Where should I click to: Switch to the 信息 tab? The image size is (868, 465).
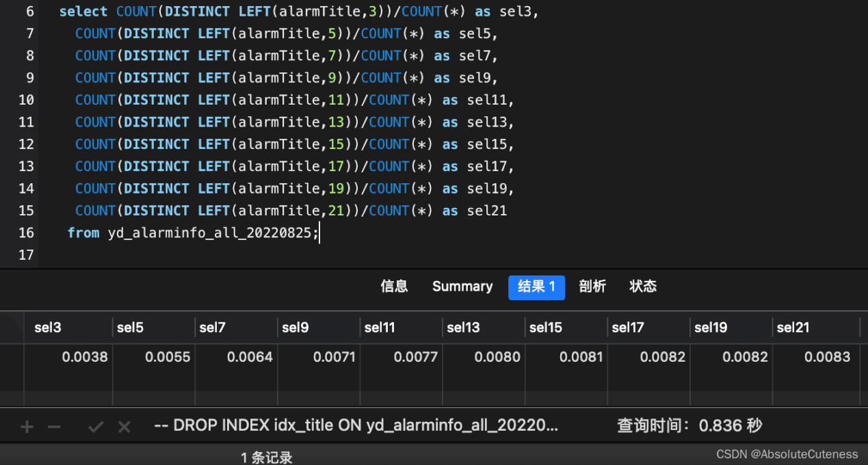pos(394,287)
